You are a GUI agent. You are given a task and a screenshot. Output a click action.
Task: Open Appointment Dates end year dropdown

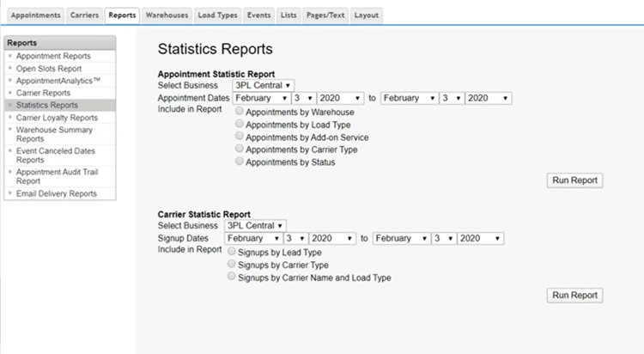point(489,98)
